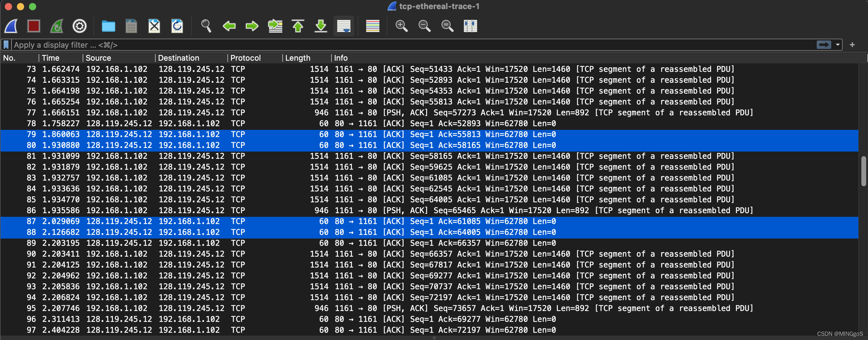Go to the first packet

click(x=298, y=26)
